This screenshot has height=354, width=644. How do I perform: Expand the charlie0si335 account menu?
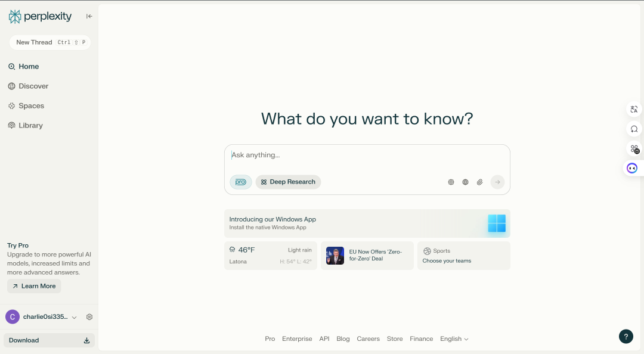tap(75, 318)
